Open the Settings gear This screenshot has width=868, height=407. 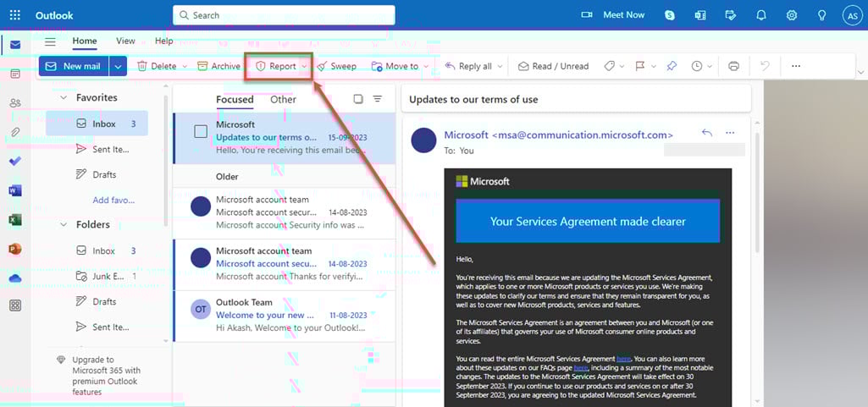pyautogui.click(x=792, y=15)
